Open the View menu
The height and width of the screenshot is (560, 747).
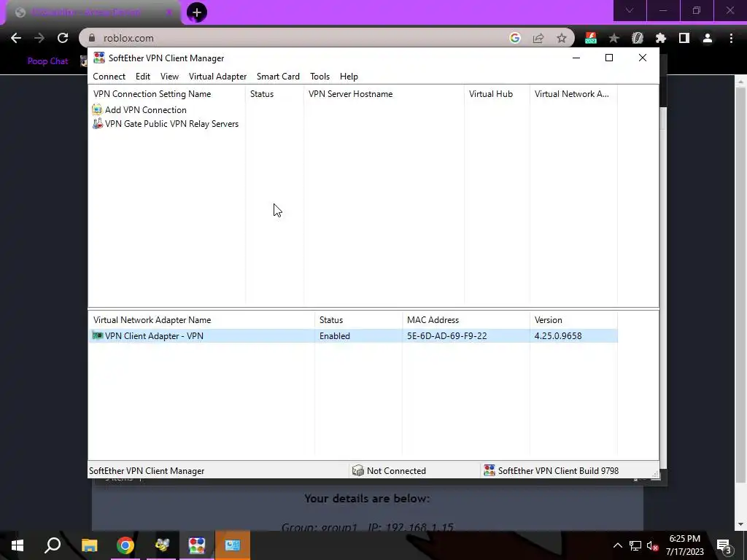point(169,76)
